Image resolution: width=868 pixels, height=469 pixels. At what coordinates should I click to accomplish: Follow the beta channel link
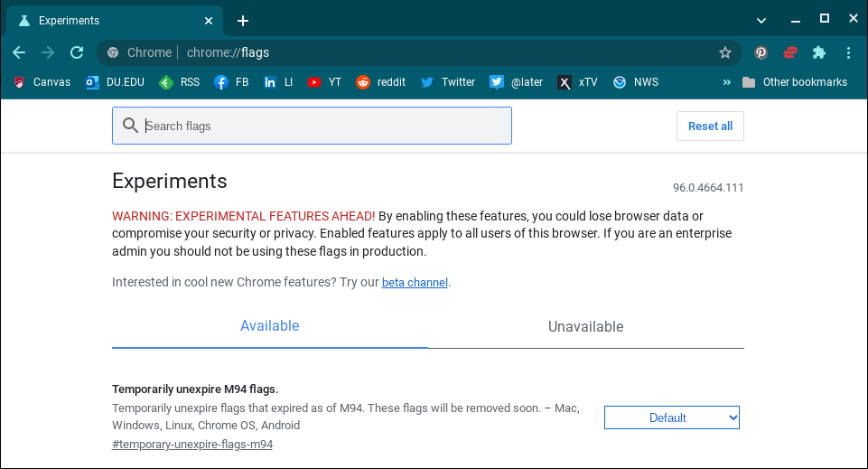pos(415,283)
